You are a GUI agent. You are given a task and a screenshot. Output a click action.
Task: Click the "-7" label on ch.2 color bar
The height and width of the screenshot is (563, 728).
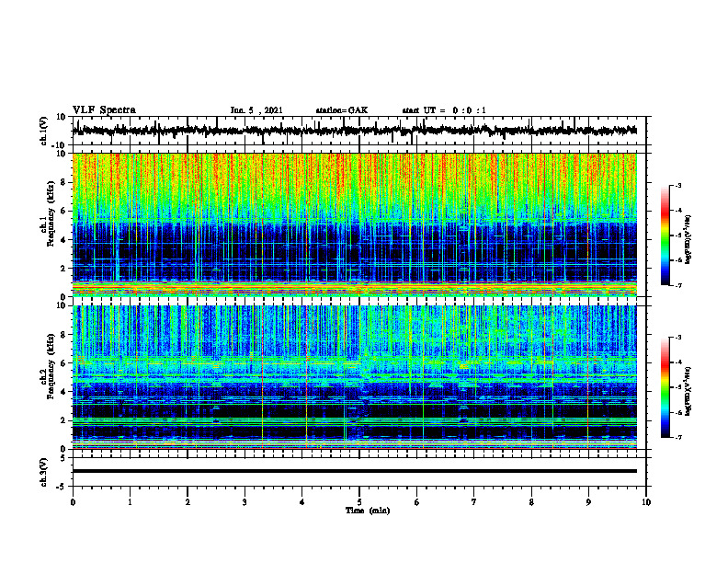coord(677,437)
